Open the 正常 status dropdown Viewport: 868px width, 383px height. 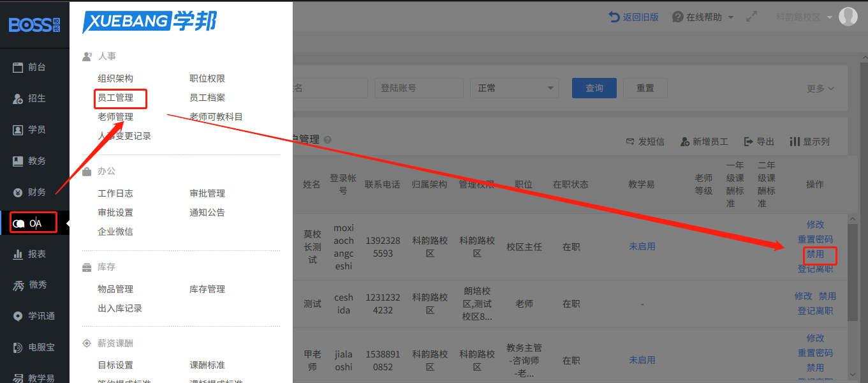(514, 88)
